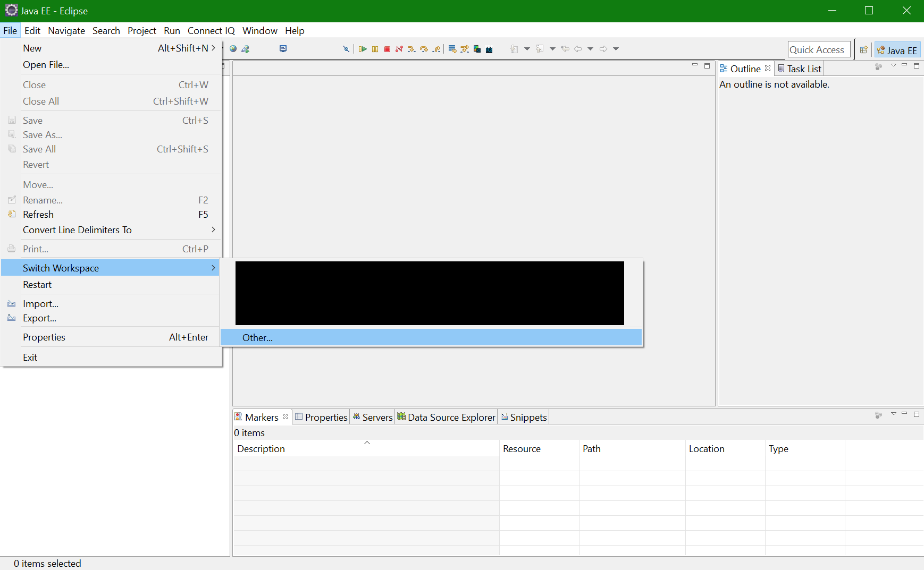
Task: Click the red Terminate icon
Action: click(x=388, y=49)
